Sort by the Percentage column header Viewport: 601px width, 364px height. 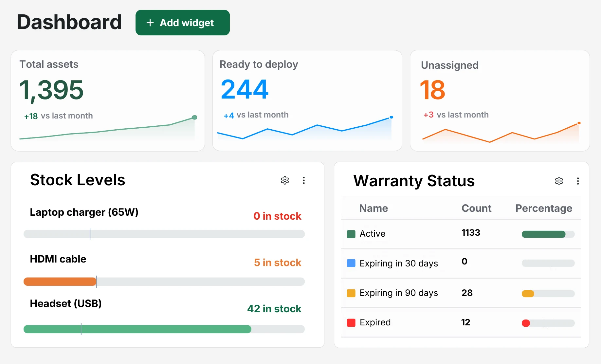[x=544, y=208]
